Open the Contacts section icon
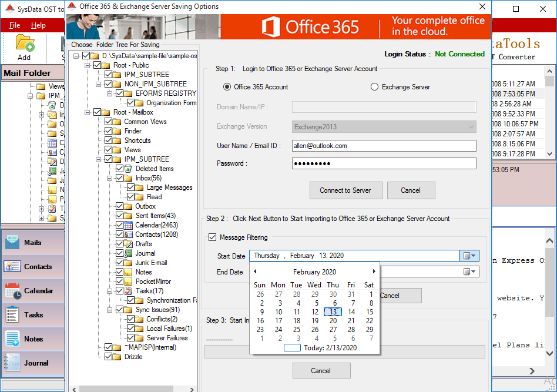The width and height of the screenshot is (557, 392). [12, 267]
